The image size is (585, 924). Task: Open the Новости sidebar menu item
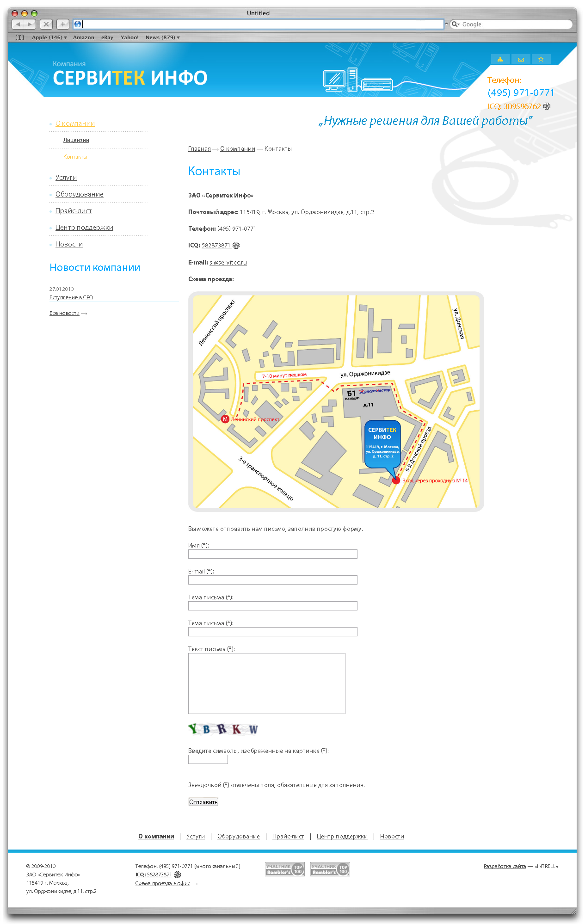(x=69, y=244)
